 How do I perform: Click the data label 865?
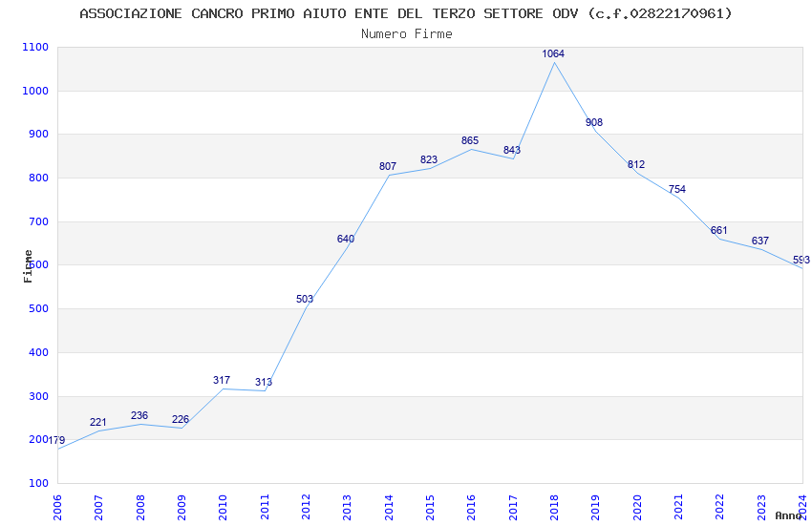[470, 140]
